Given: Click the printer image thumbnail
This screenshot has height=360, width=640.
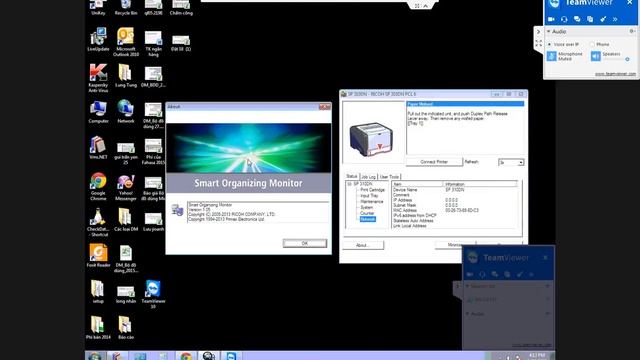Looking at the screenshot, I should click(371, 139).
